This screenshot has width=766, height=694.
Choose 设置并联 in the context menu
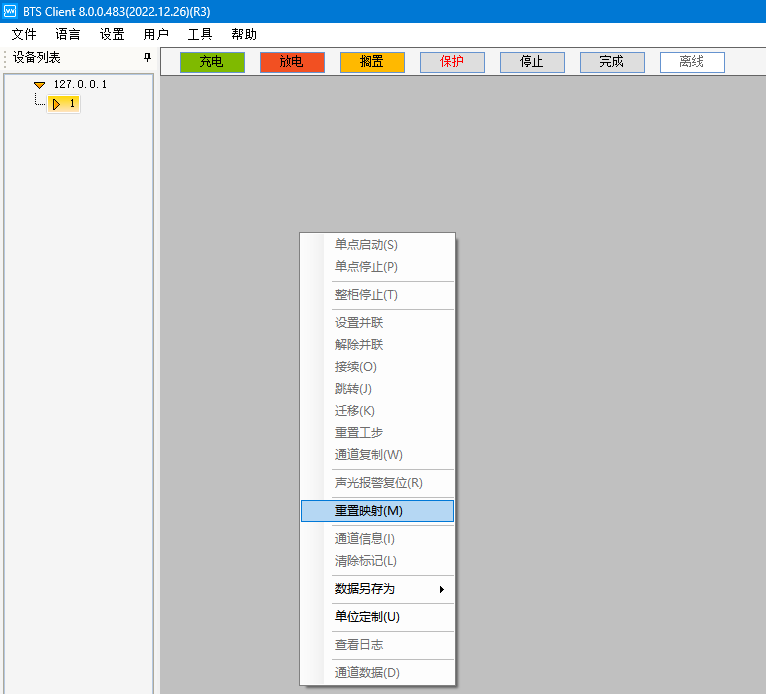pyautogui.click(x=377, y=323)
